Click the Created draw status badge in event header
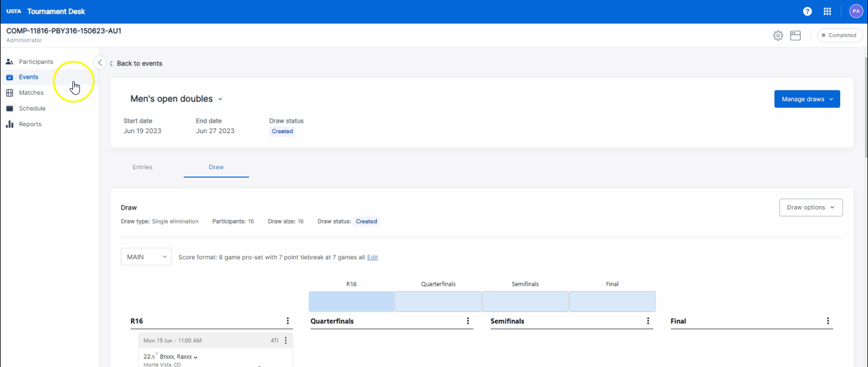This screenshot has width=868, height=367. (282, 131)
